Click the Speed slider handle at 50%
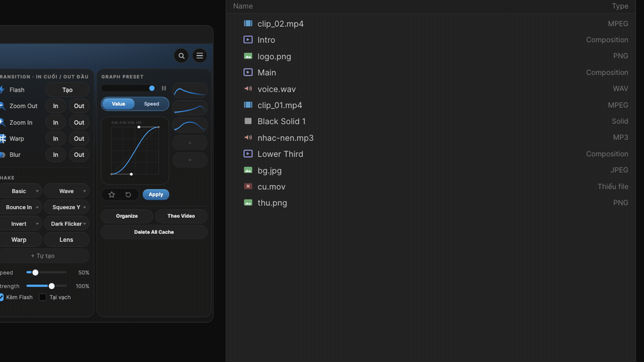The image size is (644, 362). [x=36, y=273]
